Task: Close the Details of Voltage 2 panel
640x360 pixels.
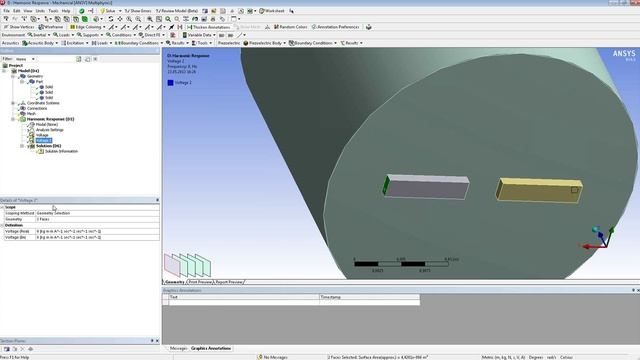Action: coord(158,200)
